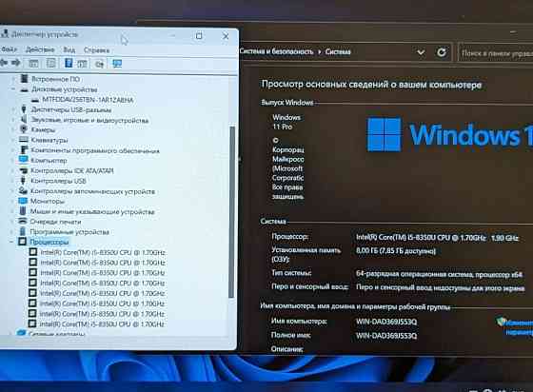Expand the Мониторы node
The width and height of the screenshot is (533, 392).
click(12, 201)
